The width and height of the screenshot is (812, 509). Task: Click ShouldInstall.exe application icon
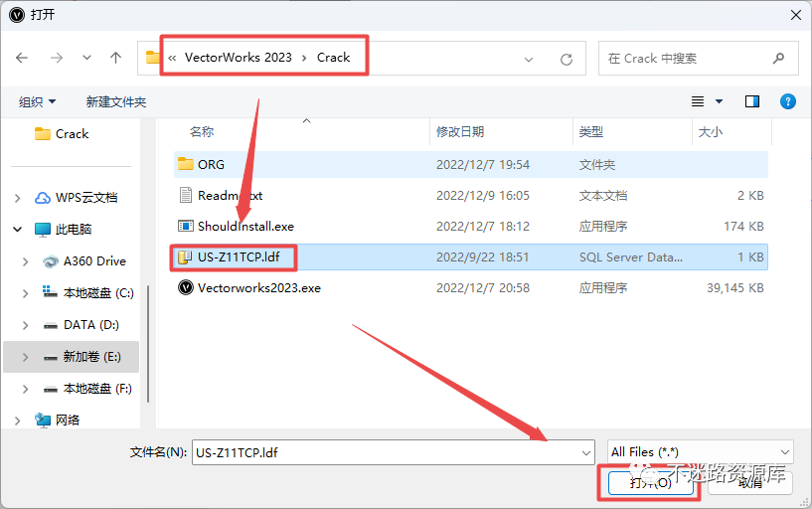click(186, 227)
